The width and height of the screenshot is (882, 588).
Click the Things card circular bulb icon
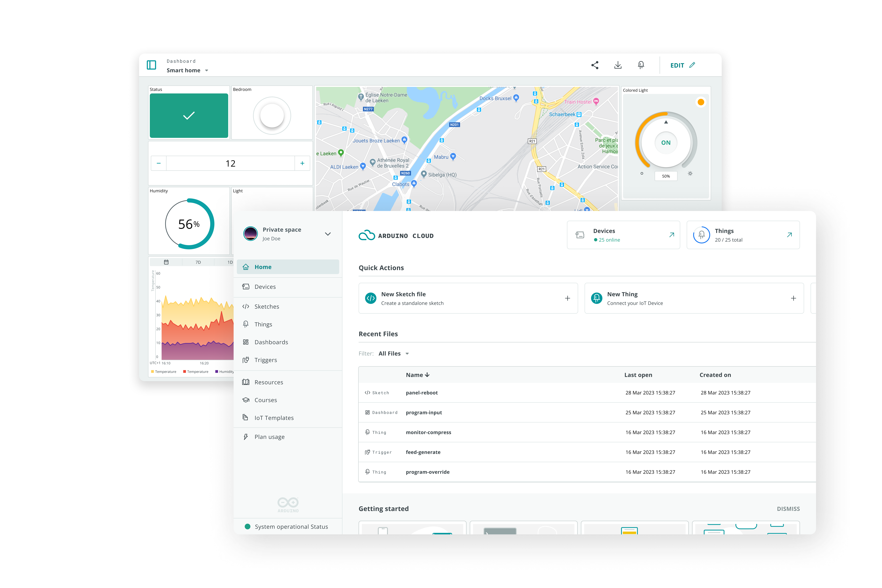702,235
